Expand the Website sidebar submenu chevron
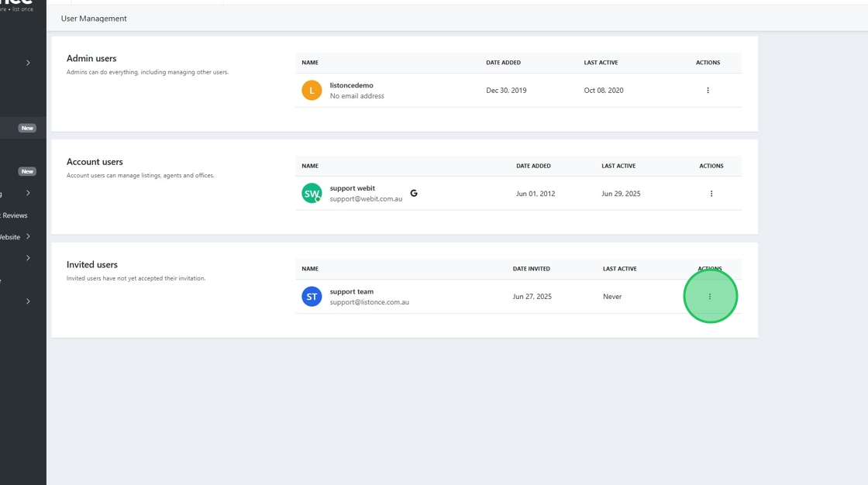Viewport: 868px width, 485px height. pyautogui.click(x=29, y=236)
